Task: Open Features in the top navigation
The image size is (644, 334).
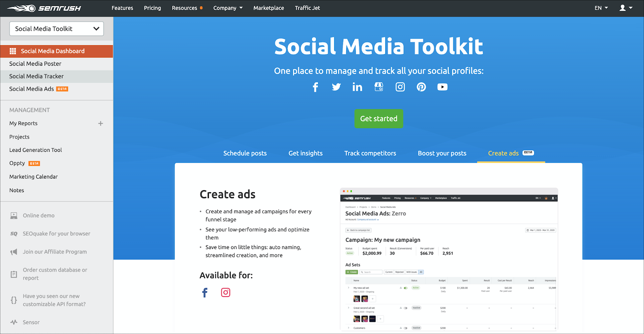Action: (122, 8)
